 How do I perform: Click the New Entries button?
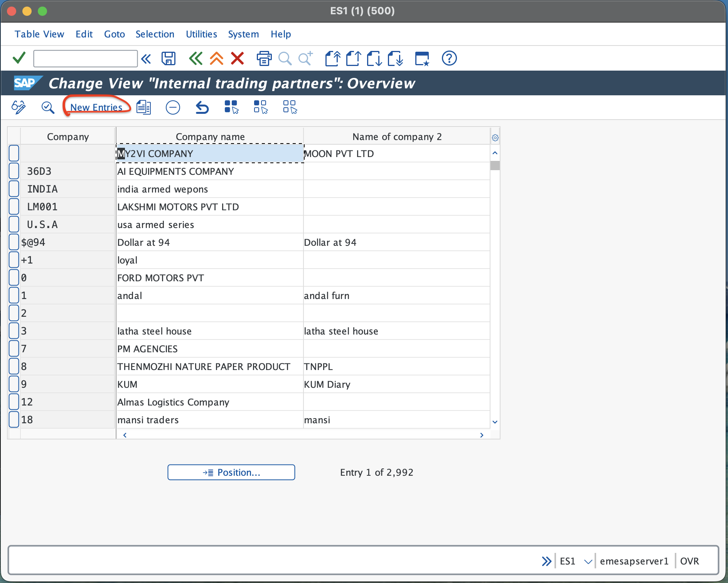(x=96, y=107)
